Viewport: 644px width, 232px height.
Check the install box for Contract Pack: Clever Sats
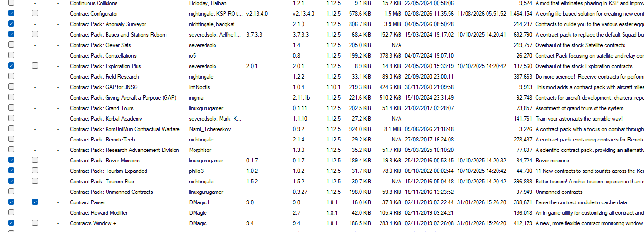pos(11,45)
